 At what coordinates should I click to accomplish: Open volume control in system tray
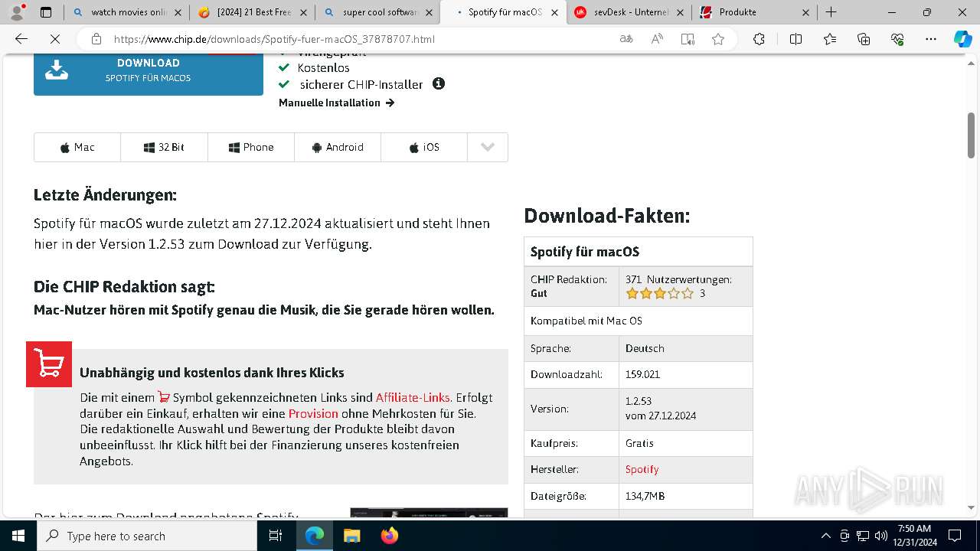pos(880,536)
